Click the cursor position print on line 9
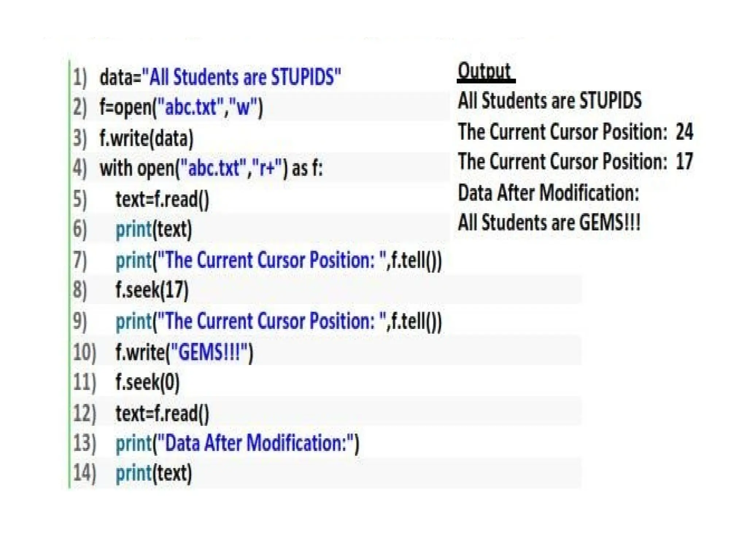 pyautogui.click(x=279, y=321)
